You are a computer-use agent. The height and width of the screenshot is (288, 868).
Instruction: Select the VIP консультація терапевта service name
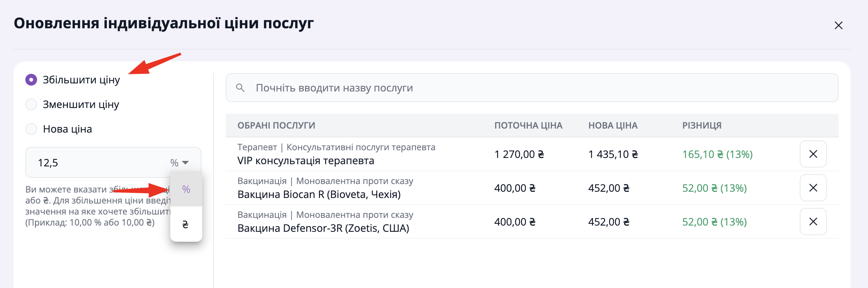306,161
